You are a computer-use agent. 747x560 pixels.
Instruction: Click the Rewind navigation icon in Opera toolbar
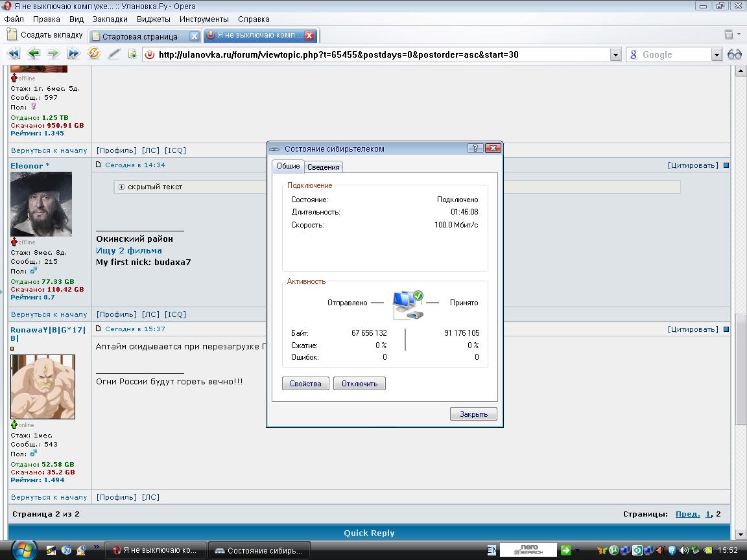(x=13, y=54)
